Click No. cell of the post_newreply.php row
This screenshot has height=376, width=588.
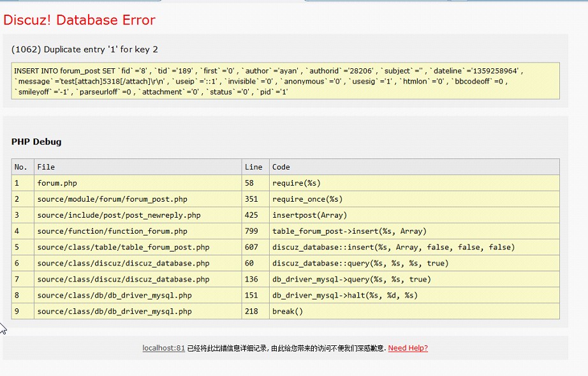[x=23, y=215]
